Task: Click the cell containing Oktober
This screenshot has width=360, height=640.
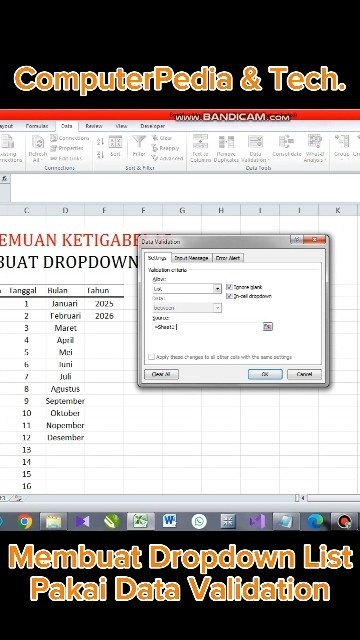Action: tap(65, 413)
